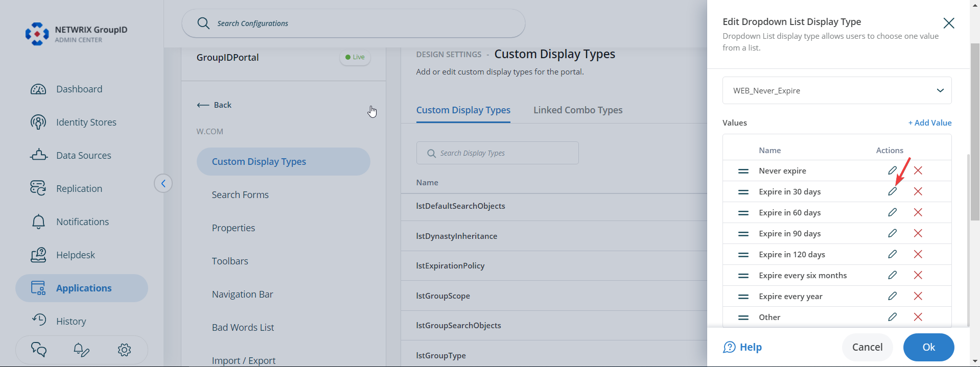Click the Cancel button
Image resolution: width=980 pixels, height=367 pixels.
click(867, 347)
